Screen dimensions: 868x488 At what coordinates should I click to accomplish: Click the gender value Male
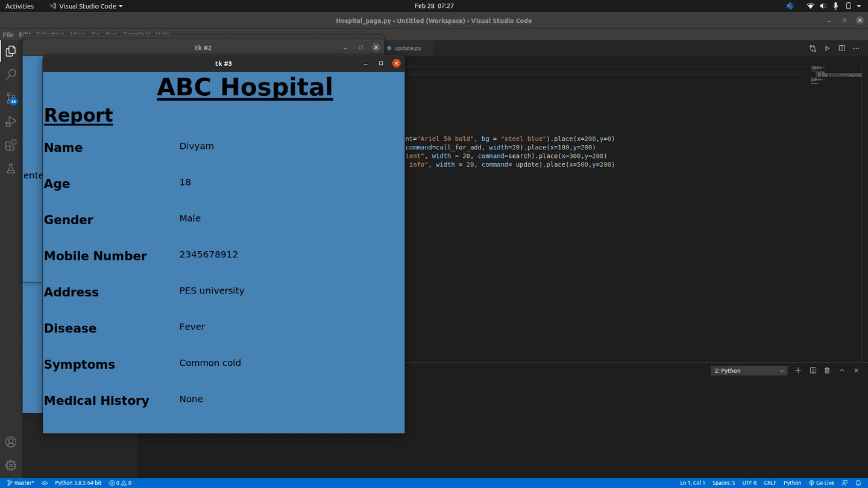pos(190,218)
